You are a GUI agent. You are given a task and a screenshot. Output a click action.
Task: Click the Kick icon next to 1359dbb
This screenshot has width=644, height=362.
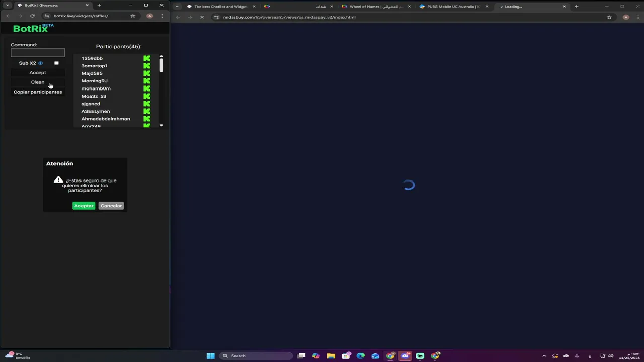[x=147, y=58]
